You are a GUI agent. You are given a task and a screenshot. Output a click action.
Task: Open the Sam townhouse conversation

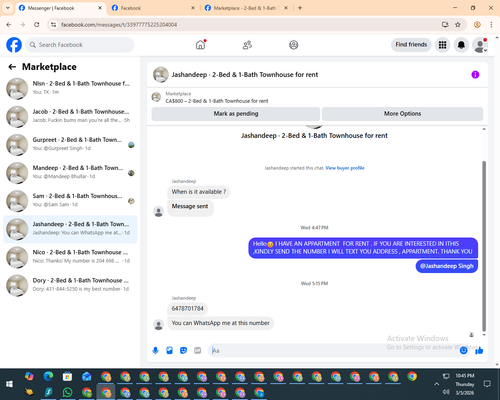pos(70,201)
